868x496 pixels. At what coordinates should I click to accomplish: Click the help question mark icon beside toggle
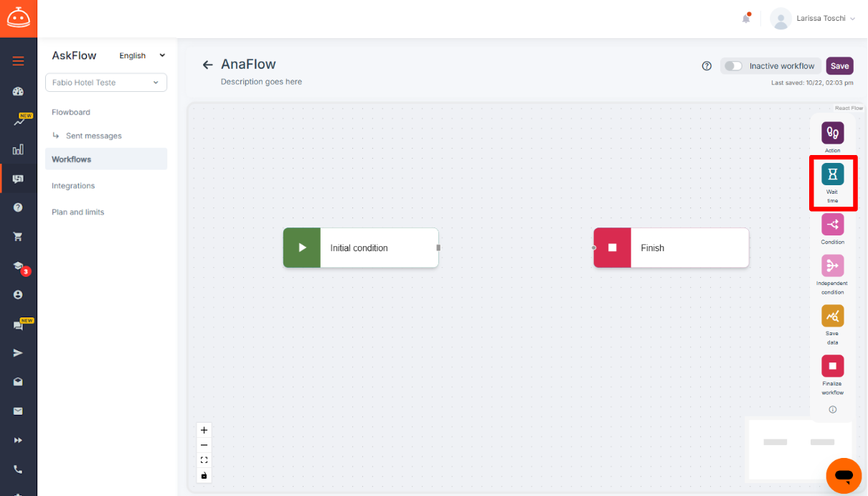707,66
